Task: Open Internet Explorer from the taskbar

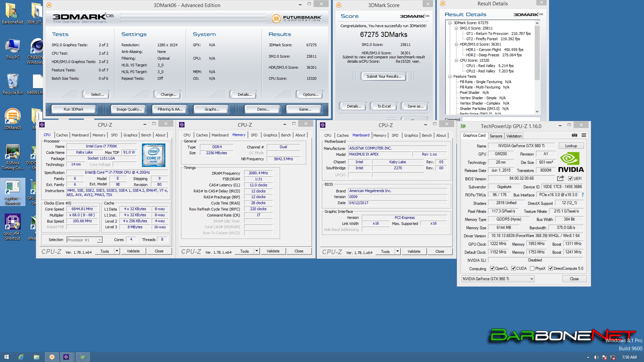Action: (21, 357)
